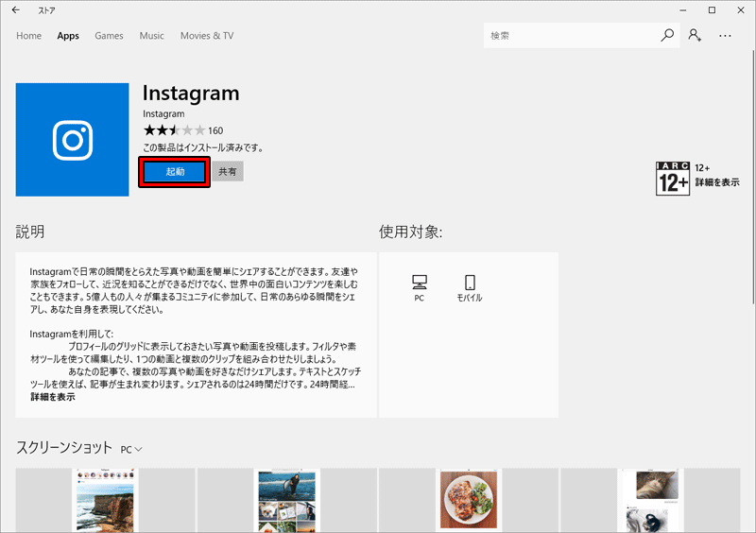This screenshot has width=756, height=533.
Task: Click the IARC 12+ rating badge
Action: point(673,179)
